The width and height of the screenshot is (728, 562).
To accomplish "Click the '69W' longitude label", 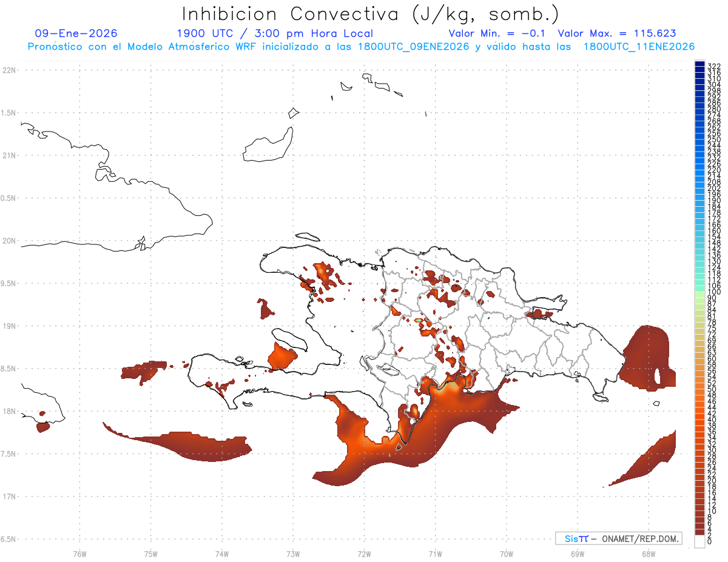I will click(578, 554).
